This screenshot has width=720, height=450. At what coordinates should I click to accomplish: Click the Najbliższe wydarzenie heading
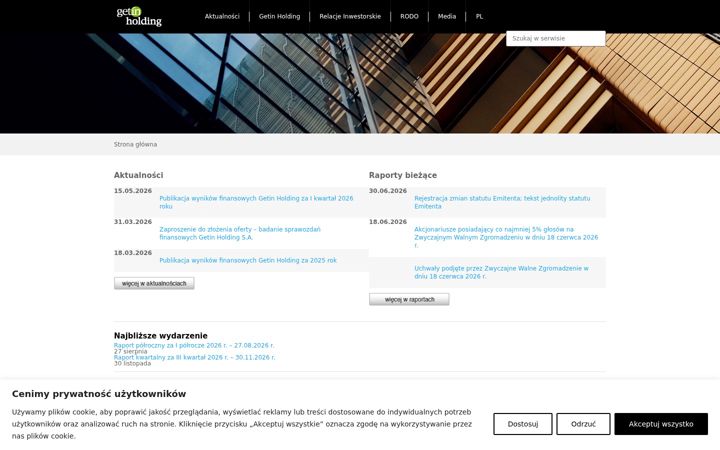[x=161, y=336]
